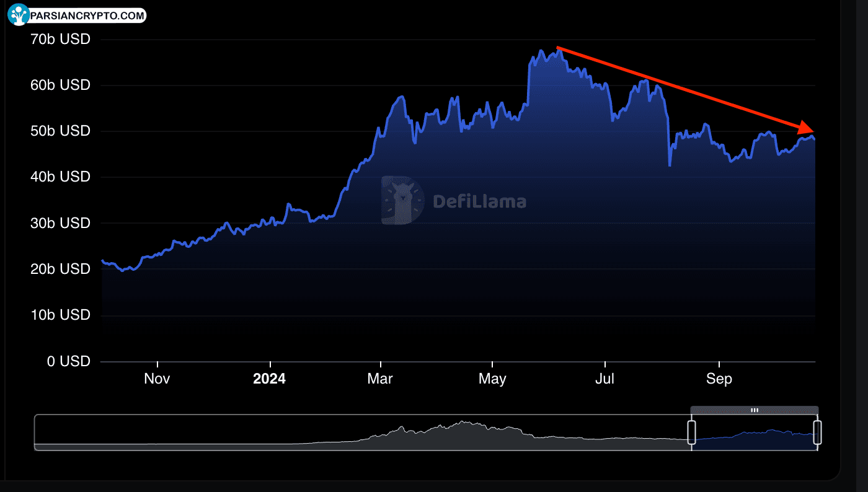Click the Jul date label
This screenshot has height=492, width=868.
pyautogui.click(x=604, y=379)
